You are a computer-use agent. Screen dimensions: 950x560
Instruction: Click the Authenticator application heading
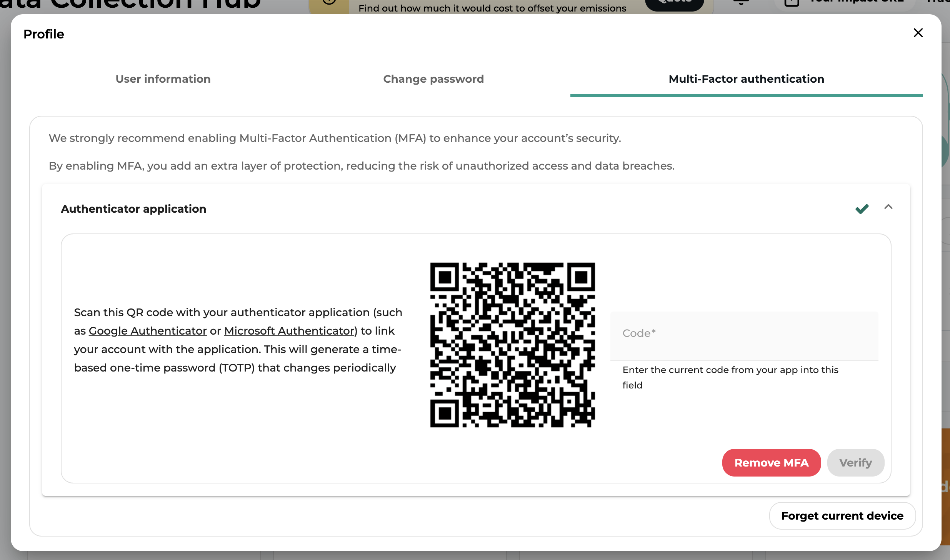tap(133, 209)
